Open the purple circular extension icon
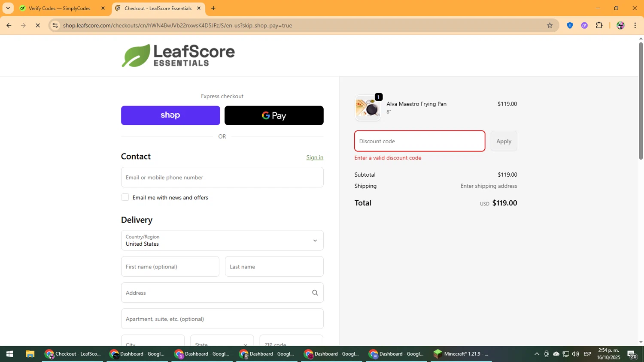This screenshot has height=362, width=644. (x=584, y=25)
